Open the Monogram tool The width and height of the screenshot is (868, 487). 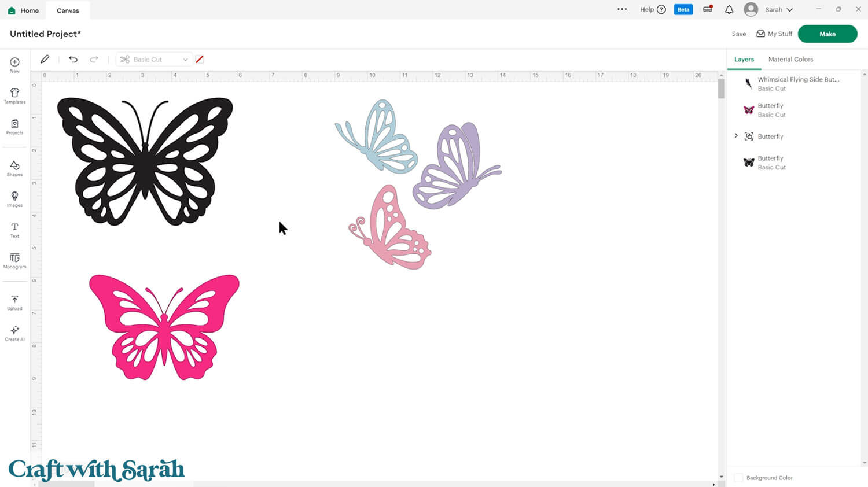pyautogui.click(x=14, y=261)
